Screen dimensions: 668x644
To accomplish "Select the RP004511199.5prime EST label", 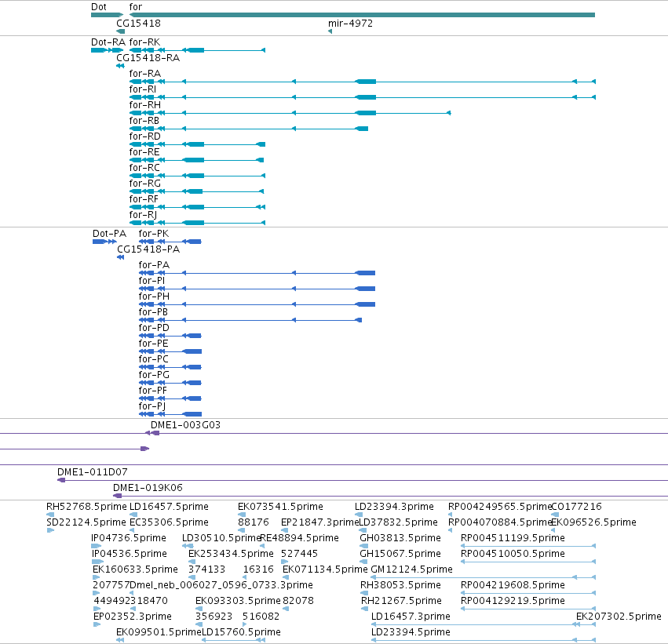I will (x=513, y=538).
